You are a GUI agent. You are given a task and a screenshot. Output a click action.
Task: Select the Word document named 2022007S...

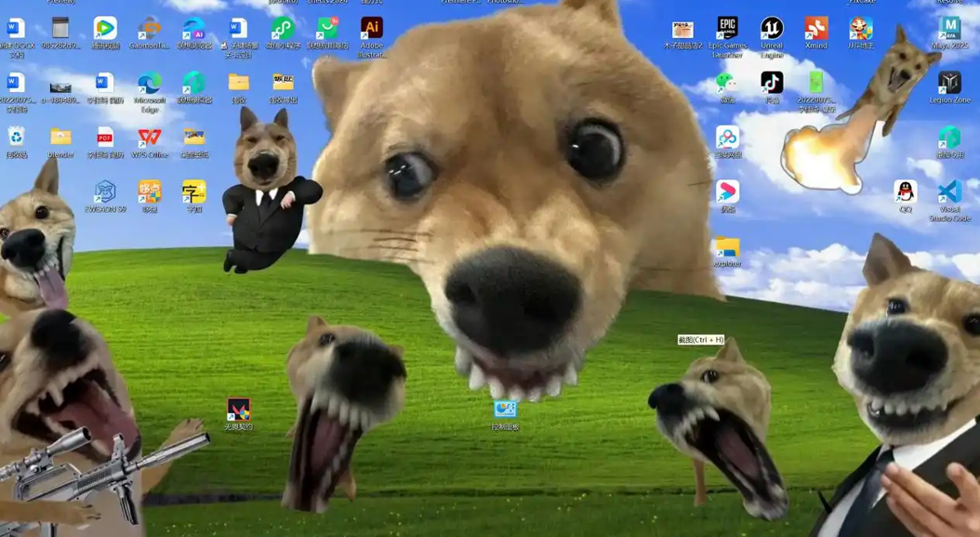point(16,83)
